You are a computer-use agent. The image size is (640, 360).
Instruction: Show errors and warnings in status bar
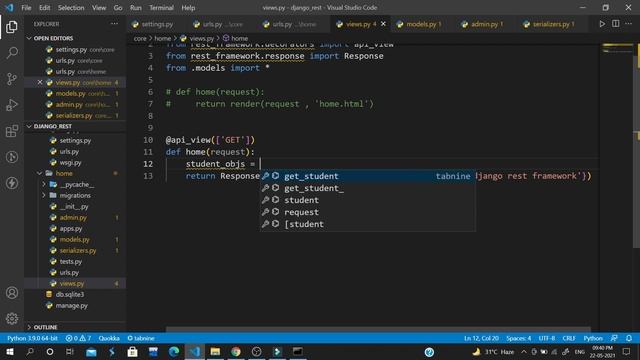[78, 338]
